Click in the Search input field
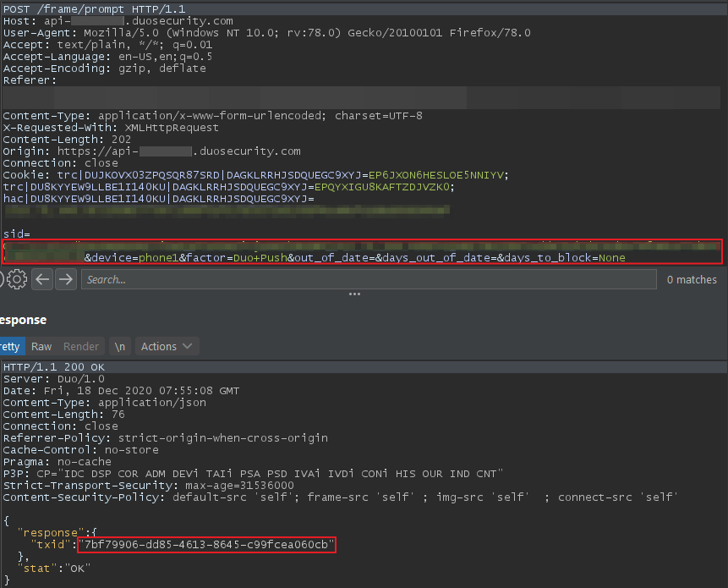The height and width of the screenshot is (588, 728). click(368, 279)
